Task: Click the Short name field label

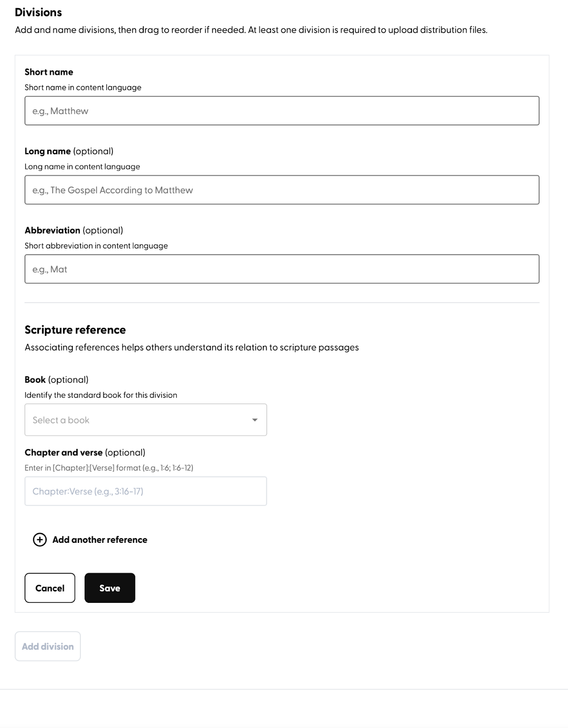Action: (49, 72)
